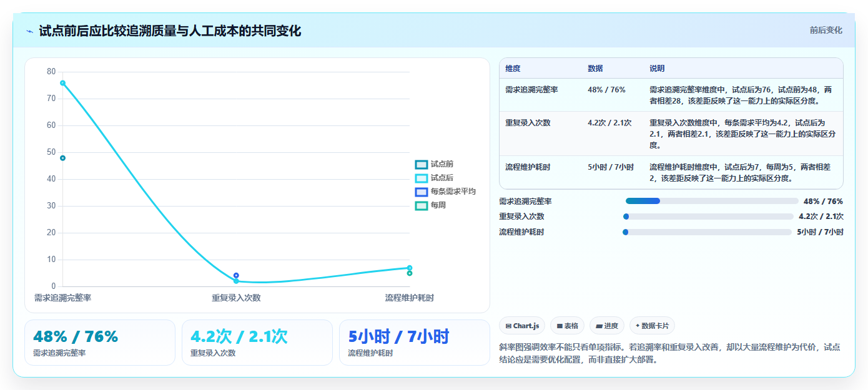Open the 4.2次 / 2.1次 data card
The image size is (868, 390).
tap(257, 343)
